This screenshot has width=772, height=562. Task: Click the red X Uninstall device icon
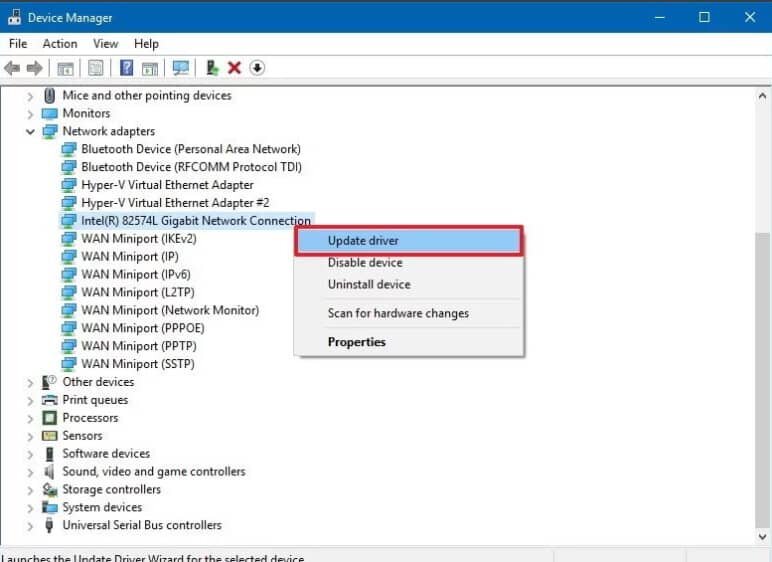[x=234, y=68]
